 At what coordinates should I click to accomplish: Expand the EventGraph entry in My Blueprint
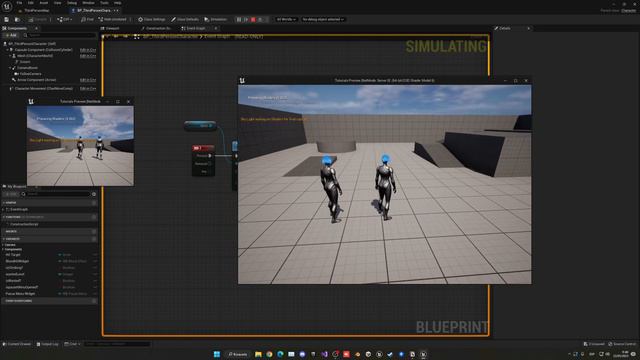tap(4, 209)
